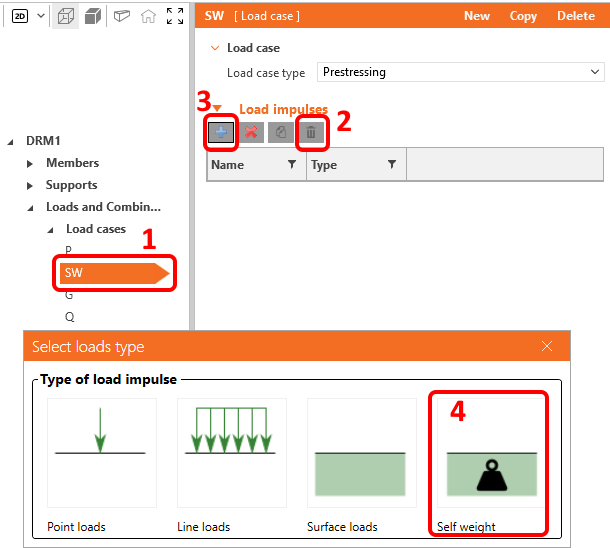This screenshot has width=610, height=548.
Task: Select the wireframe cube view icon
Action: (66, 17)
